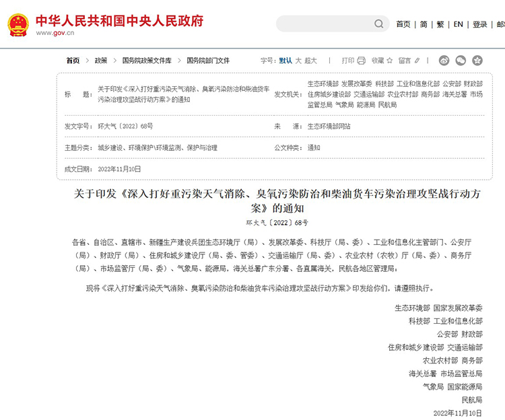Open the 政策 breadcrumb link
Screen dimensions: 505x420
(x=101, y=61)
